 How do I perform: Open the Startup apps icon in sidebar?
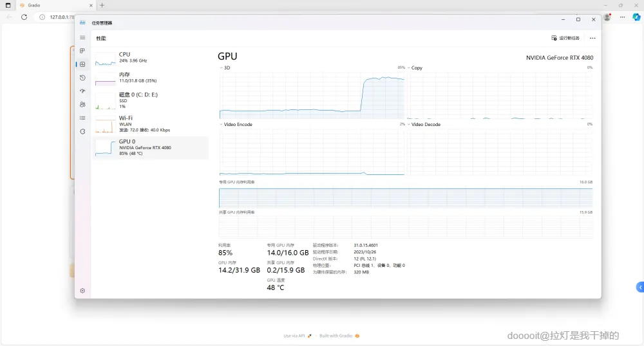coord(82,91)
